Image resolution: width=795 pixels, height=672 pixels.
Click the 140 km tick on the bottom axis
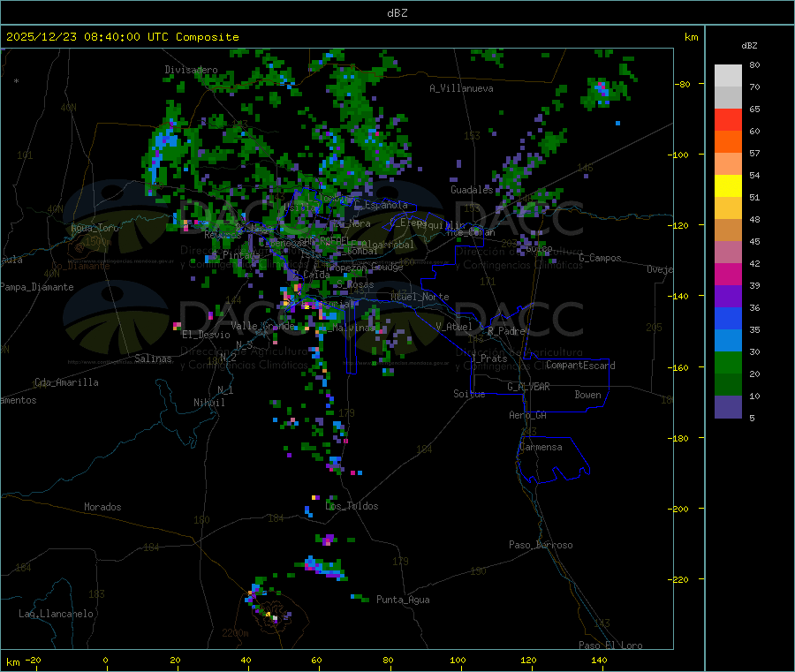pyautogui.click(x=599, y=660)
